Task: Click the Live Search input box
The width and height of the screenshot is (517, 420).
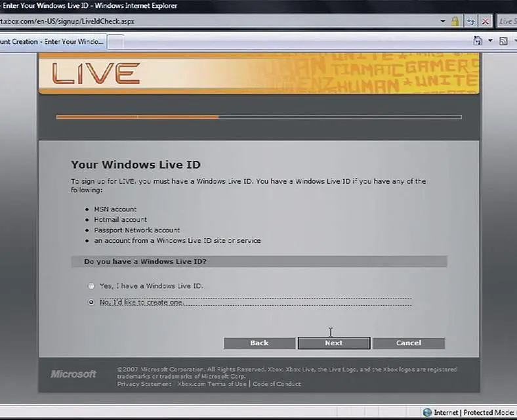Action: [x=507, y=22]
